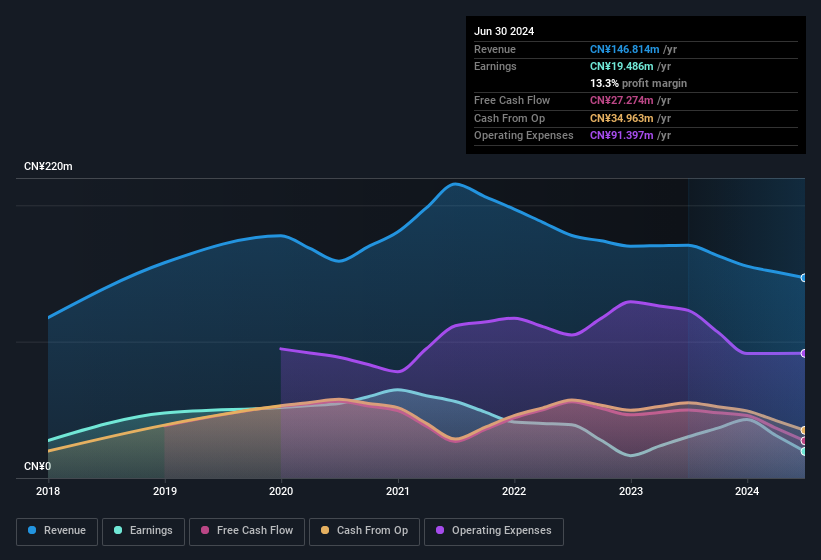
Task: Toggle the Operating Expenses legend button
Action: point(494,531)
